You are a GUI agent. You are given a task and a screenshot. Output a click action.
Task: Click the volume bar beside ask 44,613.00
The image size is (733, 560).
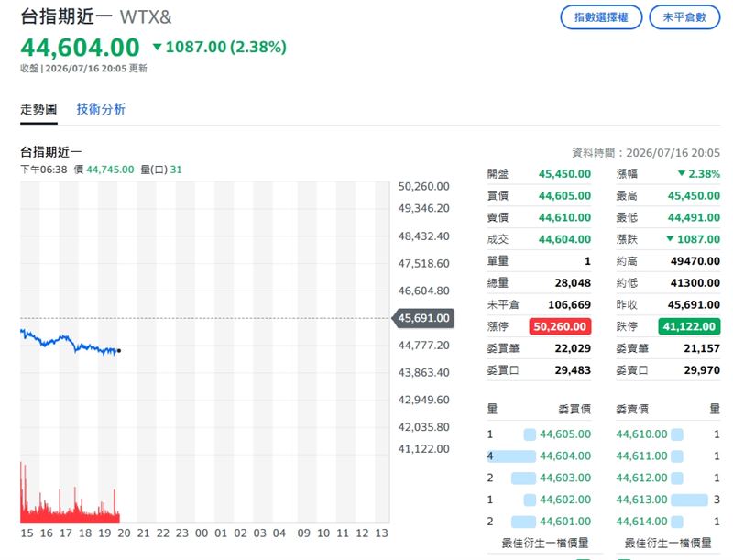tap(690, 500)
